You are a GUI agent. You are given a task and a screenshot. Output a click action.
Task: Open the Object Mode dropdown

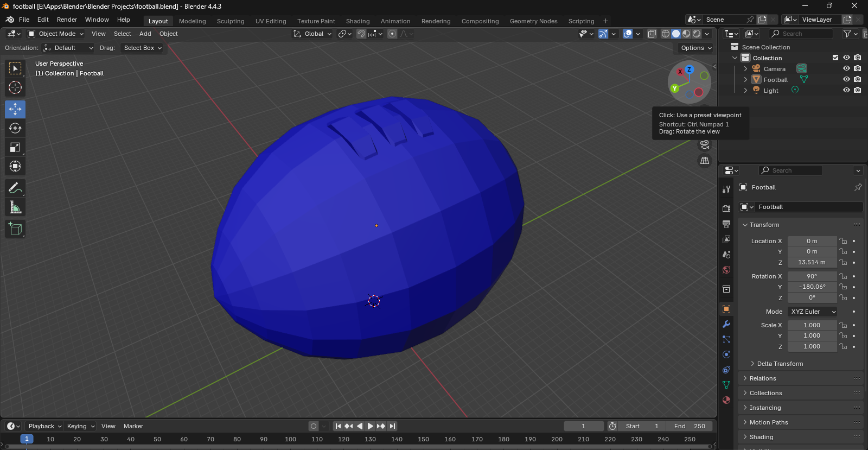pyautogui.click(x=56, y=34)
